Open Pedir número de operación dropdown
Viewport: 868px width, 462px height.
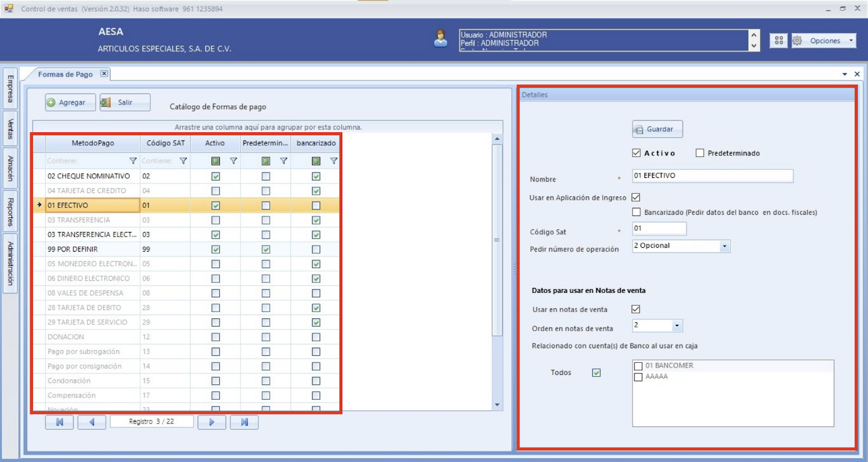[x=724, y=246]
